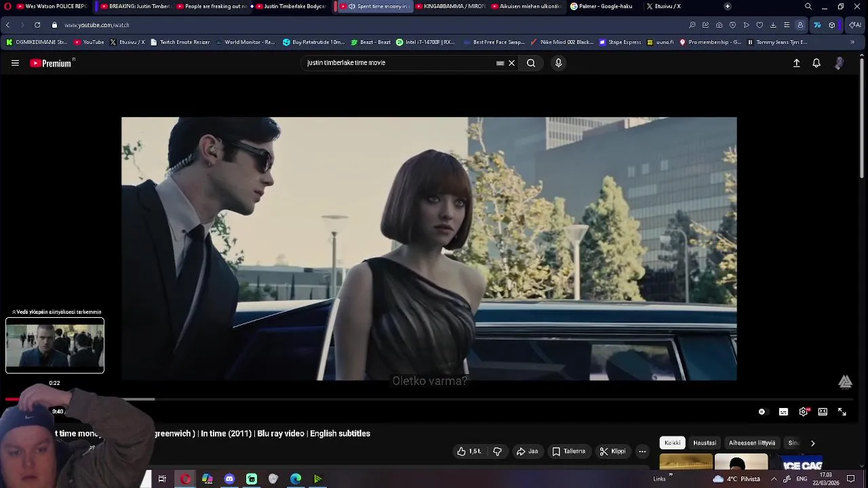Open Intel i7-14700F bookmark
The height and width of the screenshot is (488, 868).
coord(425,42)
